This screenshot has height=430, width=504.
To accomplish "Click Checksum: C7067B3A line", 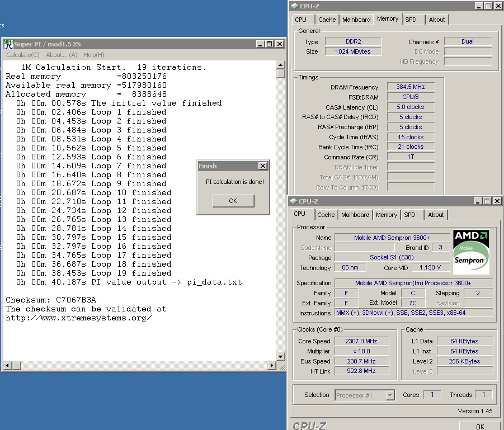I will click(x=51, y=300).
